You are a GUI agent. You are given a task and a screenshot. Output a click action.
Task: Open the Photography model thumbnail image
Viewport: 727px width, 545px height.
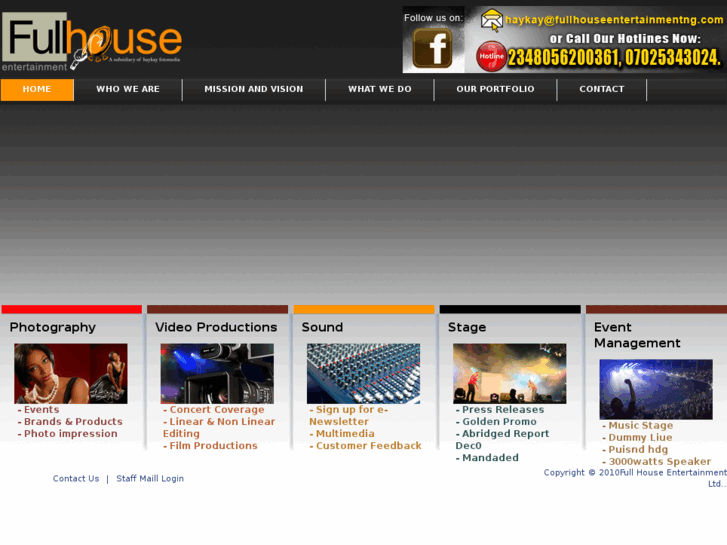tap(71, 373)
